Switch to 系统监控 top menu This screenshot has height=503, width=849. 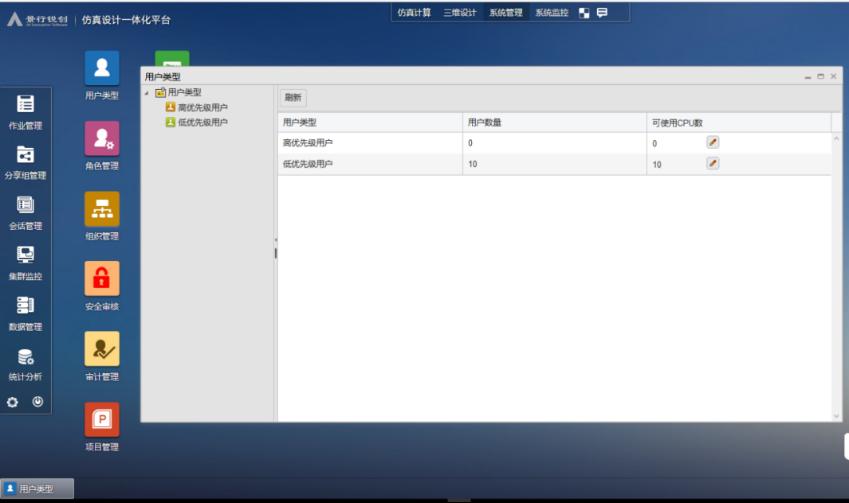(x=551, y=13)
